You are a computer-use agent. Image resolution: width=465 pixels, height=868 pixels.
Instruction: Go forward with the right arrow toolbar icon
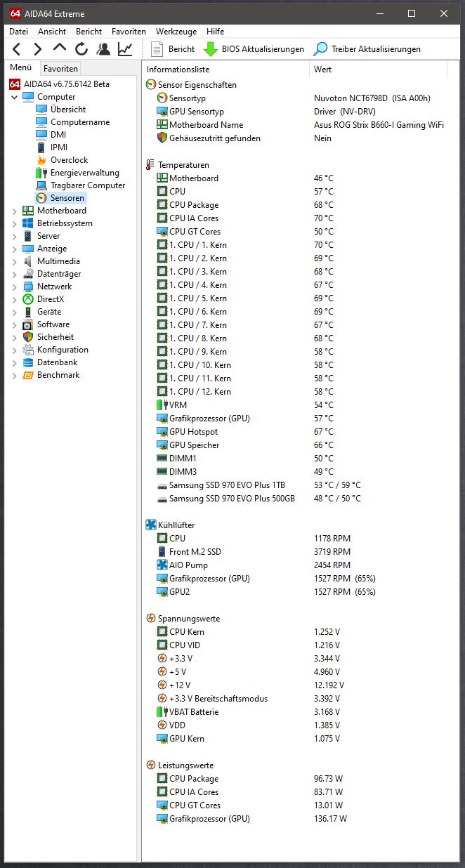click(38, 49)
